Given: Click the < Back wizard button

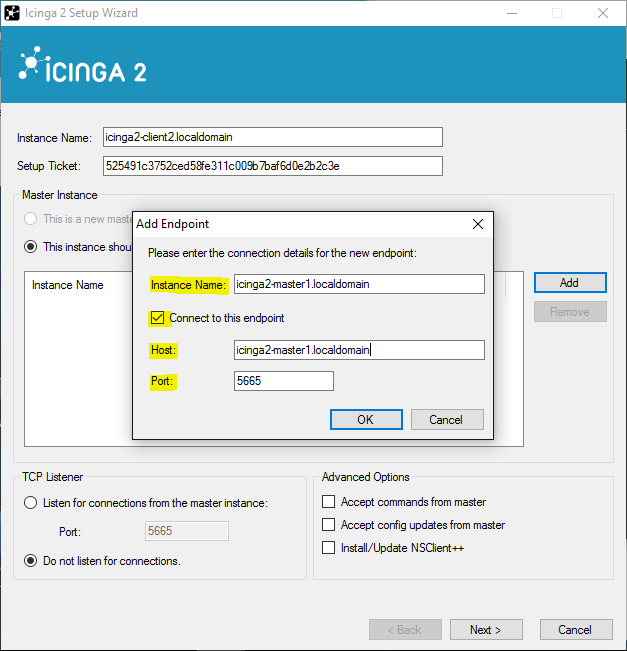Looking at the screenshot, I should [405, 630].
